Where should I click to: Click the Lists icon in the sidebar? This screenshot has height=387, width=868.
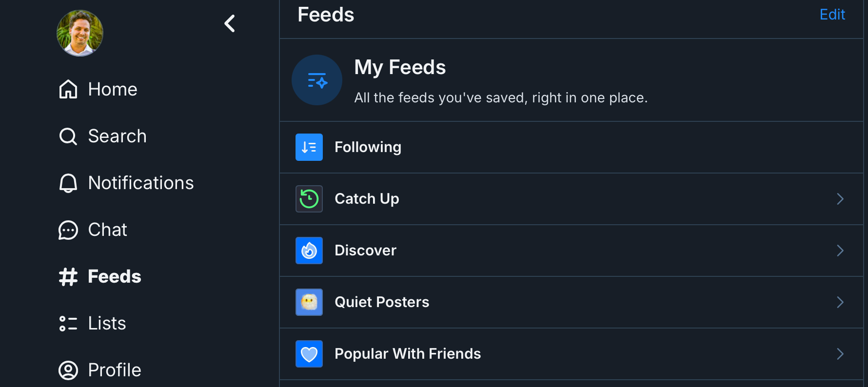click(68, 323)
